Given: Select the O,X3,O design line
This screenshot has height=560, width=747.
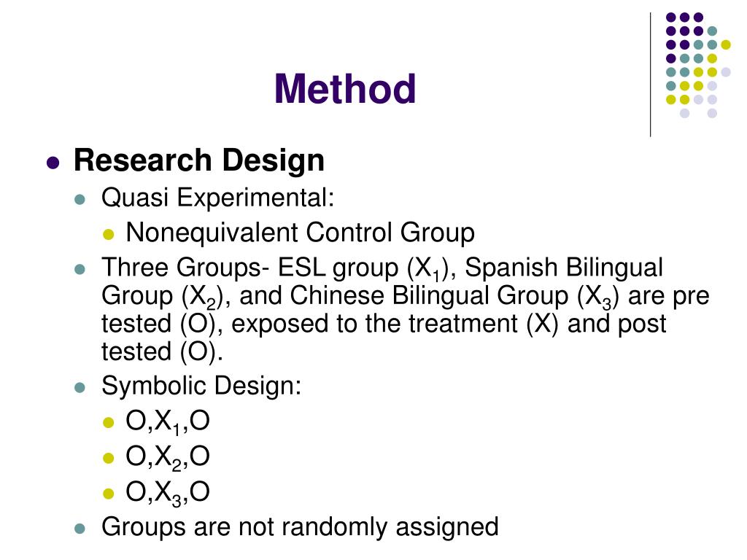Looking at the screenshot, I should point(168,493).
